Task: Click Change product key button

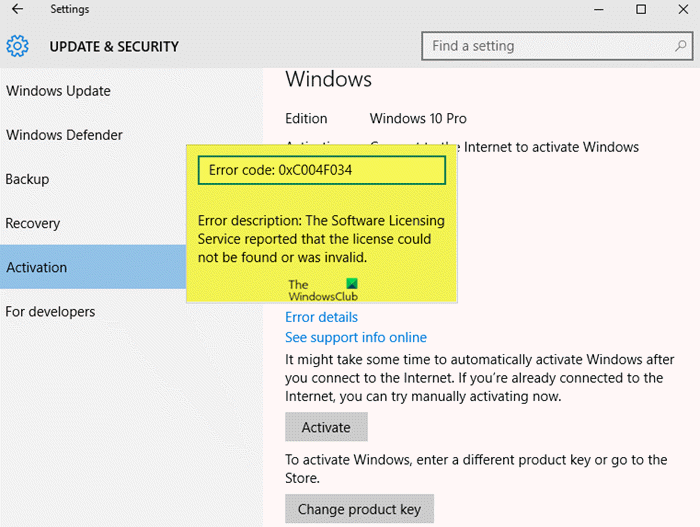Action: tap(359, 509)
